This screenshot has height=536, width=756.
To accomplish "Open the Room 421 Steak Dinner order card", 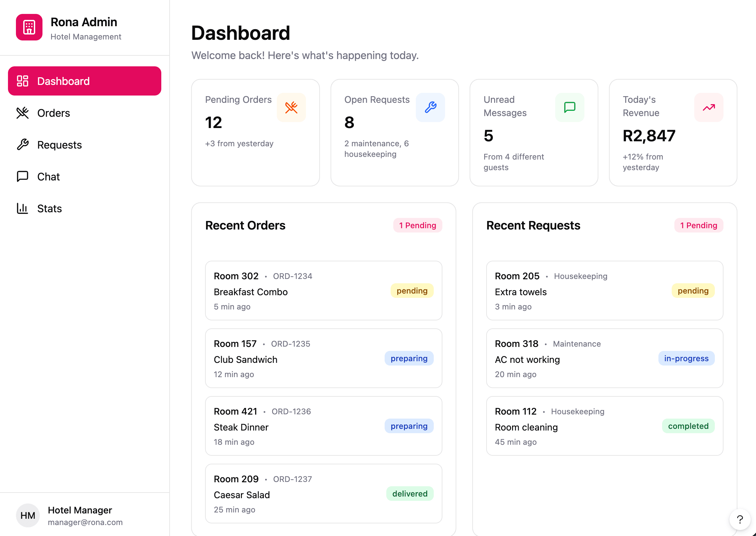I will click(324, 426).
